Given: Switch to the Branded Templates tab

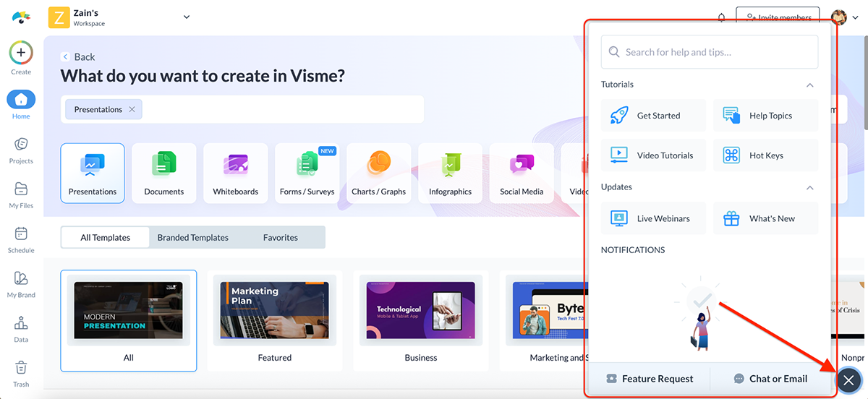Looking at the screenshot, I should pyautogui.click(x=192, y=237).
